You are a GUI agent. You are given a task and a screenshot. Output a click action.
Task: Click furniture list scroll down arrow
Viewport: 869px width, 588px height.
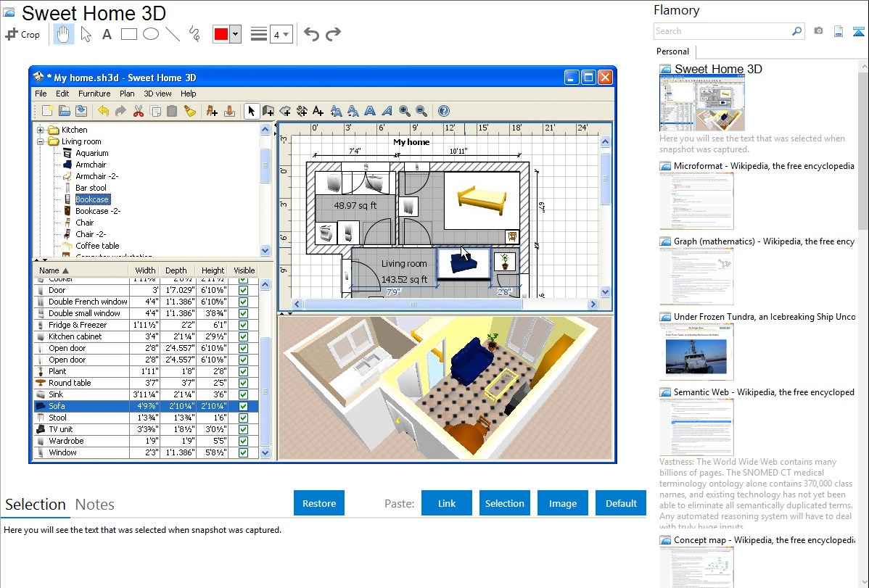tap(265, 452)
